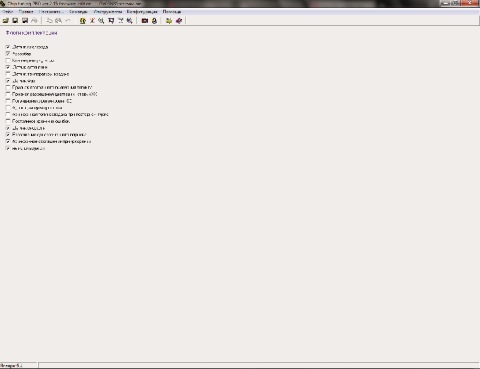Click the second floppy disk save icon

point(25,21)
